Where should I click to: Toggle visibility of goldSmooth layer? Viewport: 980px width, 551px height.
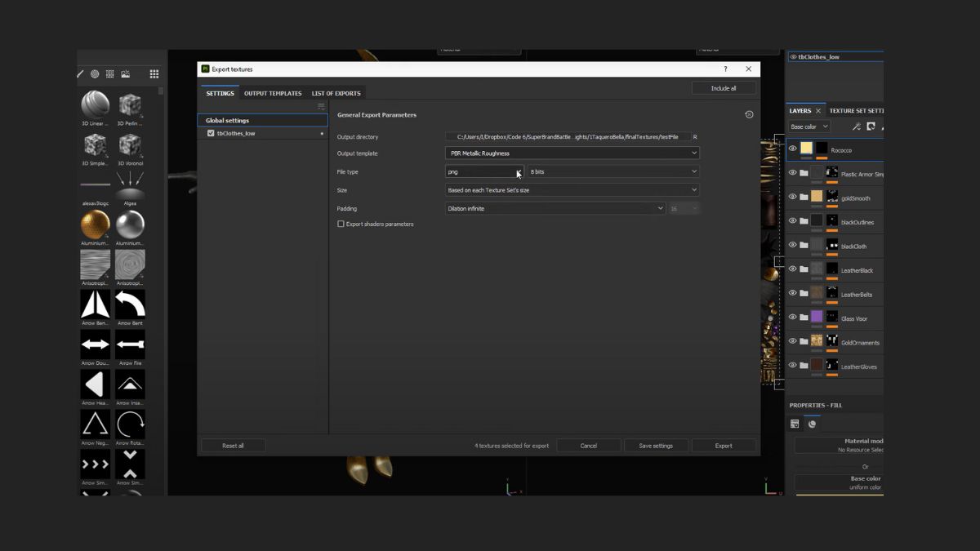[792, 197]
